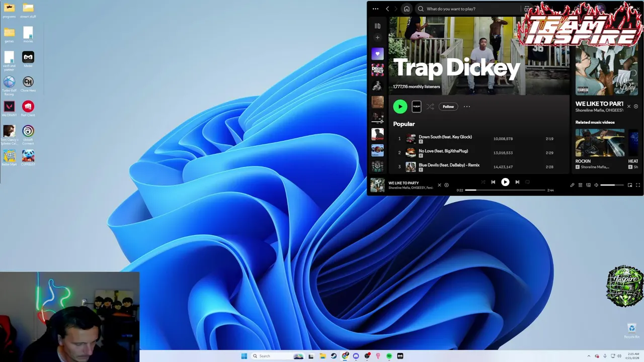
Task: Open the Spotify three-dots main menu
Action: pos(375,9)
